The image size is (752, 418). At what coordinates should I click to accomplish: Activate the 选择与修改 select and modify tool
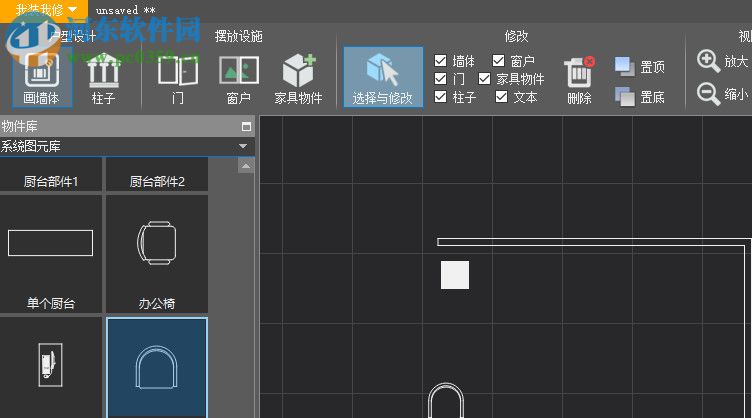[x=383, y=77]
